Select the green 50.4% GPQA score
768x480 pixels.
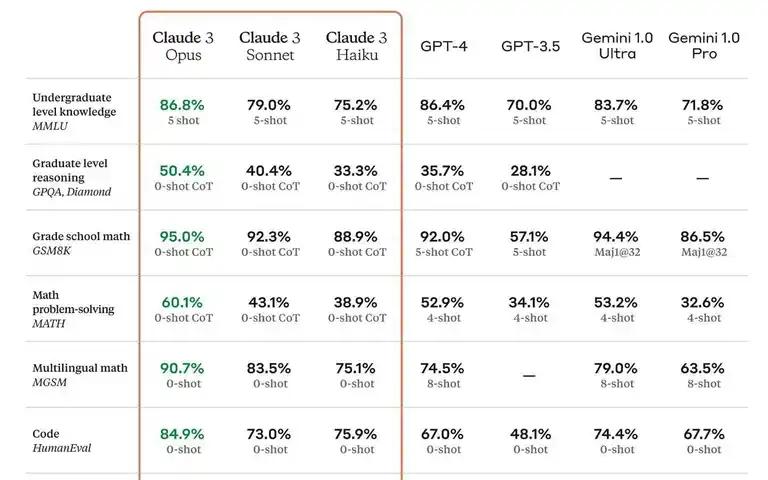coord(182,171)
